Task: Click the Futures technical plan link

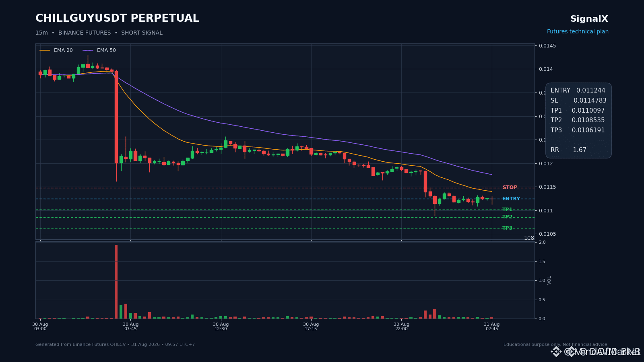Action: [x=578, y=32]
